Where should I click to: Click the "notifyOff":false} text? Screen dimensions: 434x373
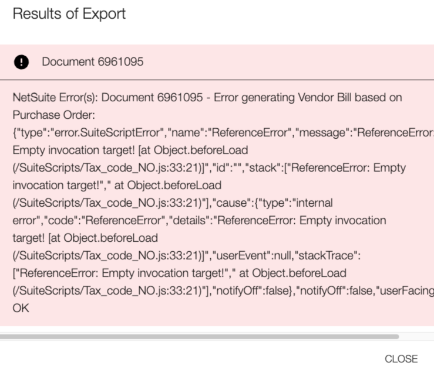coord(254,291)
